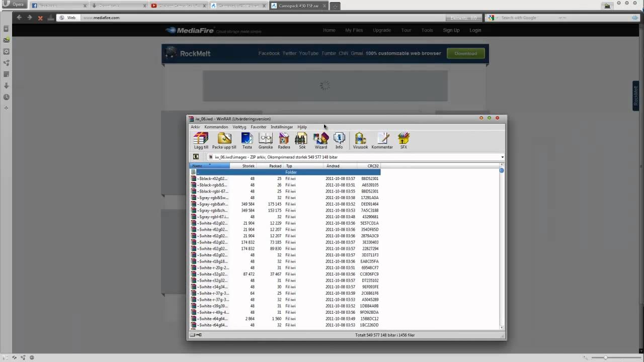644x362 pixels.
Task: Select file row with CRC32 DED91464
Action: click(285, 204)
